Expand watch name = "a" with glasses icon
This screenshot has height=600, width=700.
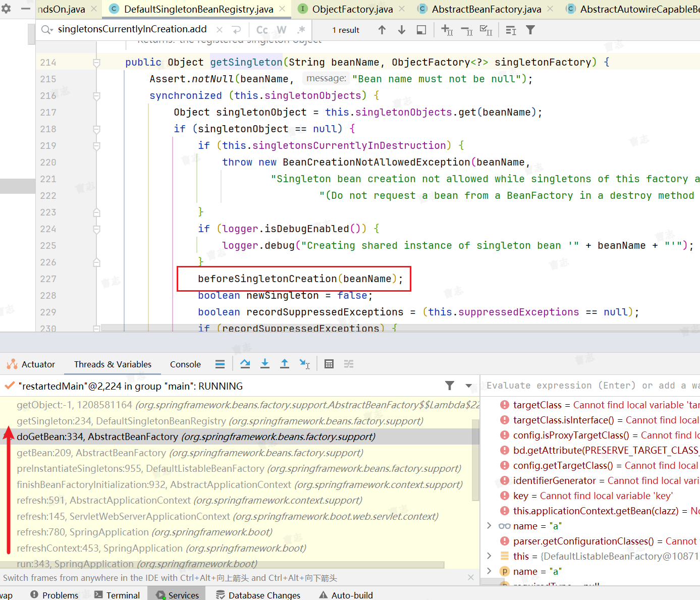[x=489, y=526]
